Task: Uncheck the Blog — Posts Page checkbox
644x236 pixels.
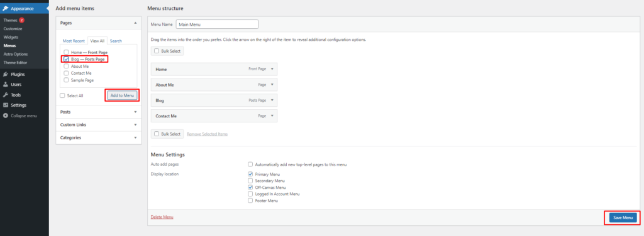Action: tap(66, 60)
